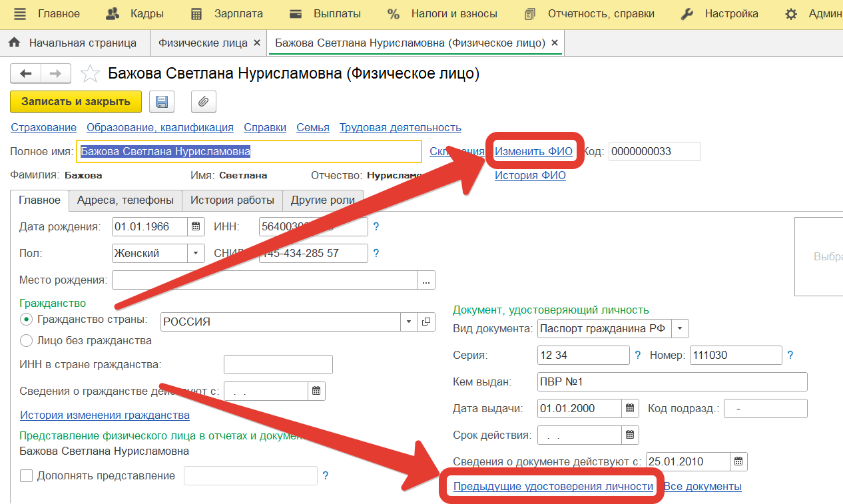The image size is (843, 504).
Task: Open calendar for document validity period
Action: 630,435
